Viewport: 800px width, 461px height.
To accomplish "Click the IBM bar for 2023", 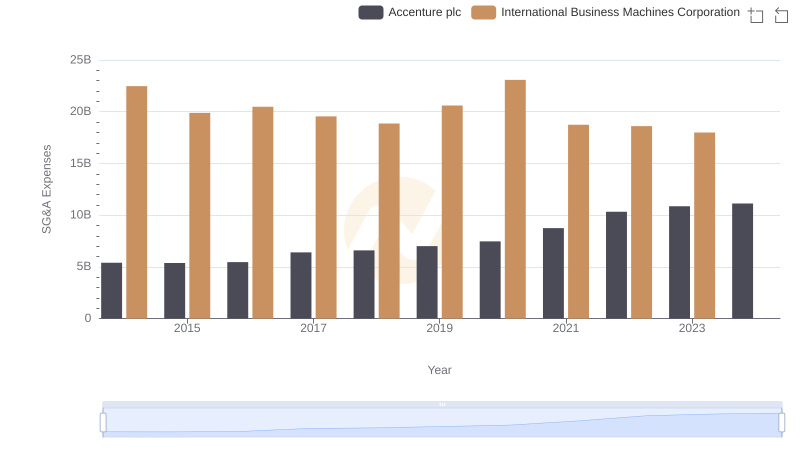I will tap(705, 225).
